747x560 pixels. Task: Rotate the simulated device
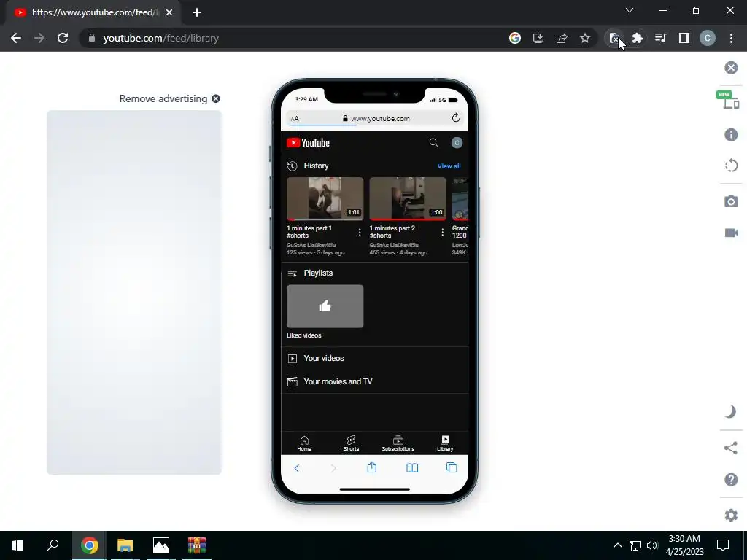click(x=731, y=166)
